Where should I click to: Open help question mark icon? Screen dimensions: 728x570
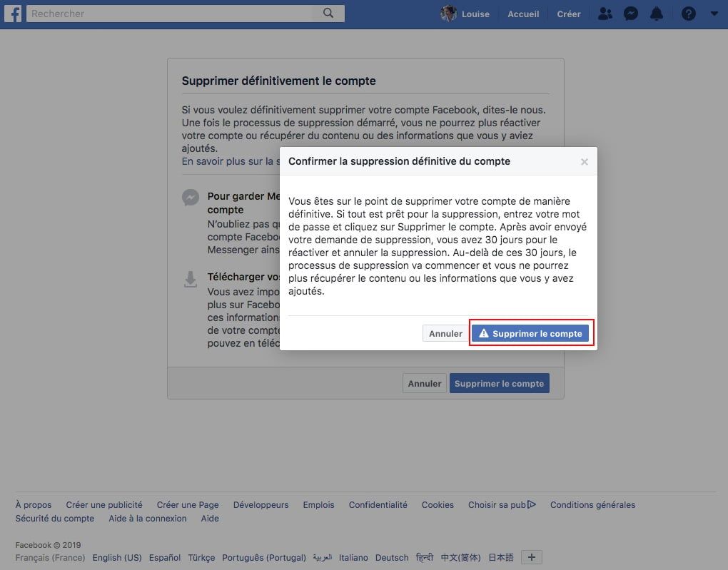coord(689,14)
